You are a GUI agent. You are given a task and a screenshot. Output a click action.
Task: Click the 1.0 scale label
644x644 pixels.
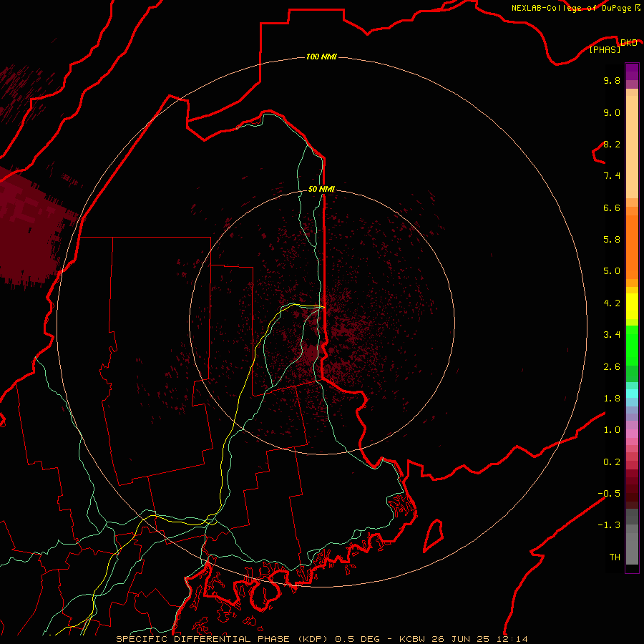pyautogui.click(x=612, y=430)
